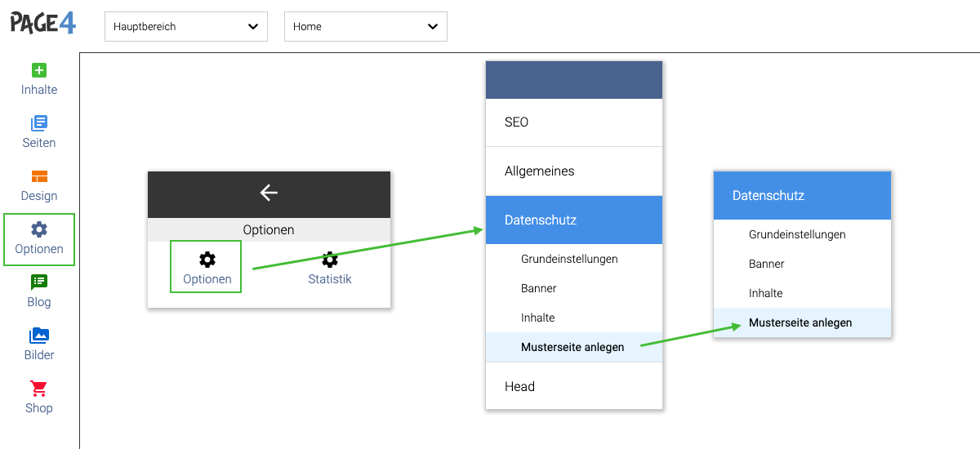Click the PAGE4 logo
This screenshot has width=980, height=449.
click(43, 22)
